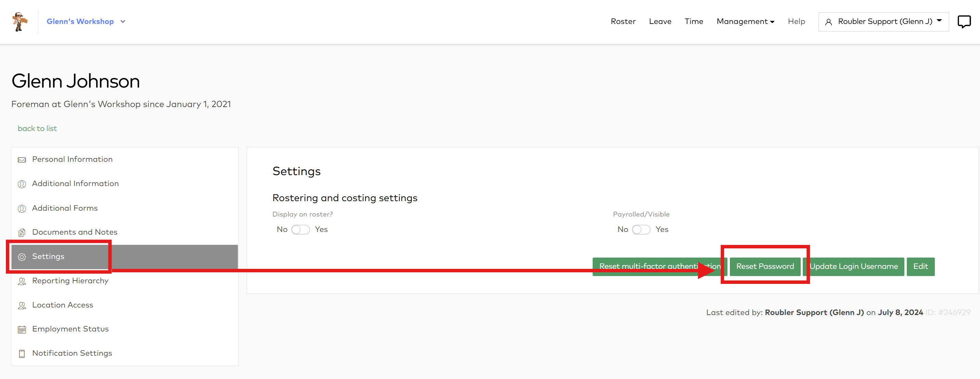Screen dimensions: 980x379
Task: Select Additional Forms in the sidebar
Action: (x=65, y=208)
